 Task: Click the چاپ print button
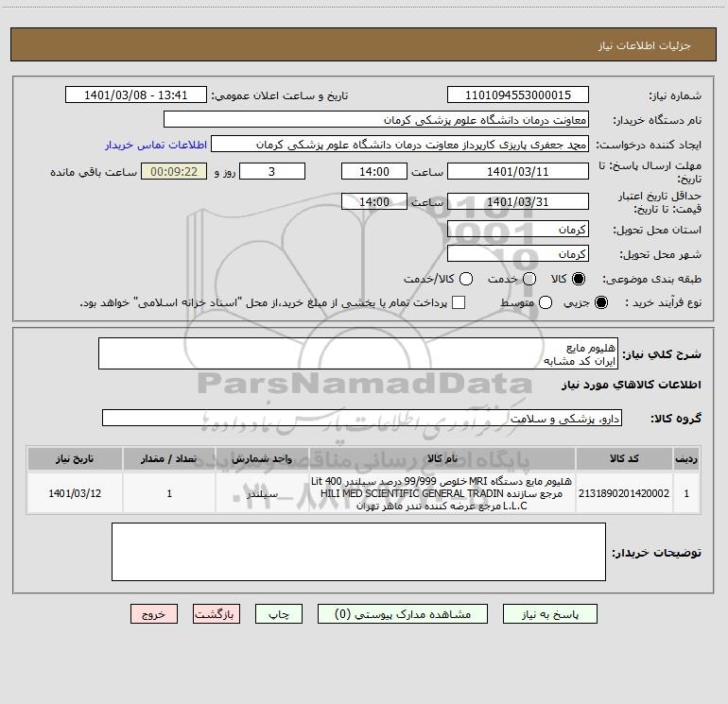coord(279,614)
